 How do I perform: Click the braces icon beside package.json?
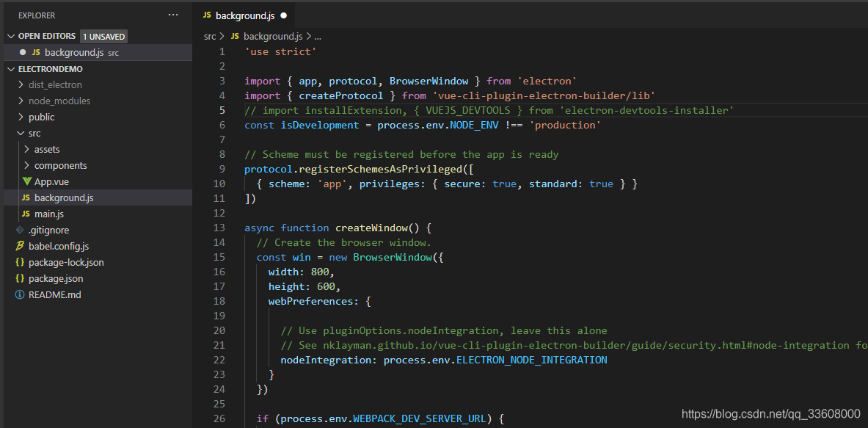20,278
